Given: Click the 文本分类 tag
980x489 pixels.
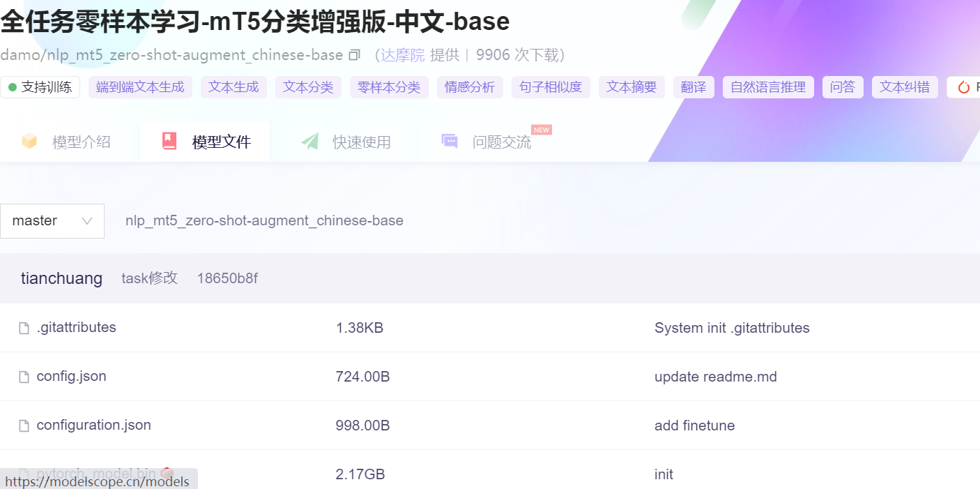Looking at the screenshot, I should point(308,87).
